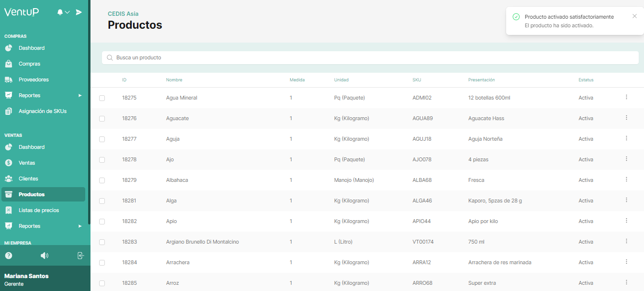Click the Clientes people icon
The width and height of the screenshot is (644, 291).
click(9, 179)
